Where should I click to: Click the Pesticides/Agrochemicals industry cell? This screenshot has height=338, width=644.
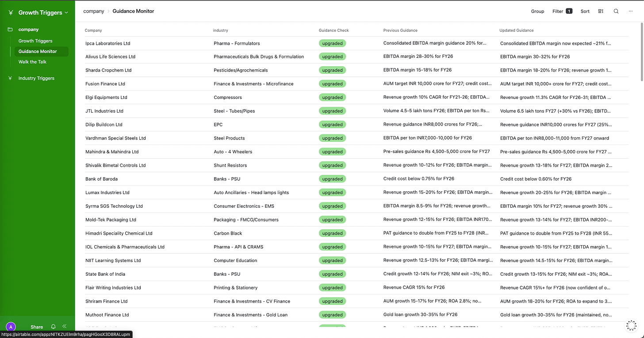coord(241,70)
